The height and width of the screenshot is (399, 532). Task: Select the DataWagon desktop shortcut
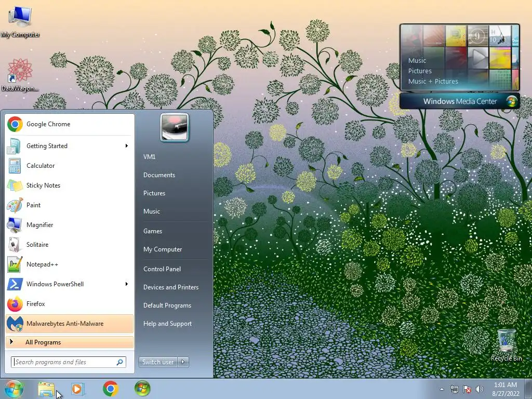pos(20,75)
